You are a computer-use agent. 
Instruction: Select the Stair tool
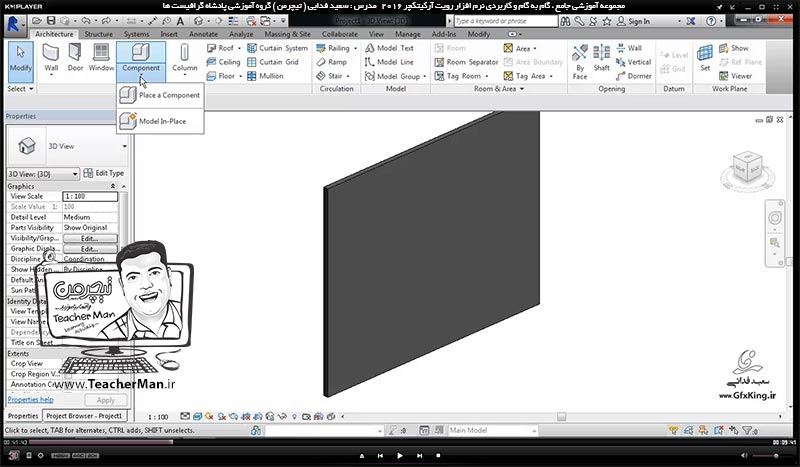(x=330, y=76)
